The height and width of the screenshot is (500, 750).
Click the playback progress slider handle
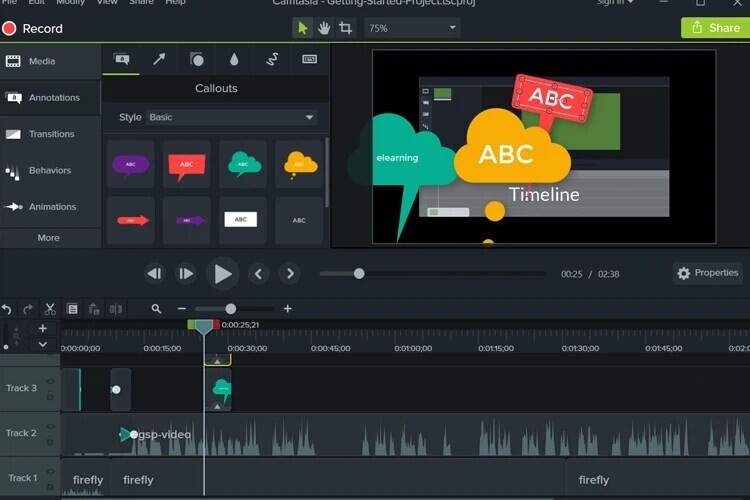pos(359,273)
